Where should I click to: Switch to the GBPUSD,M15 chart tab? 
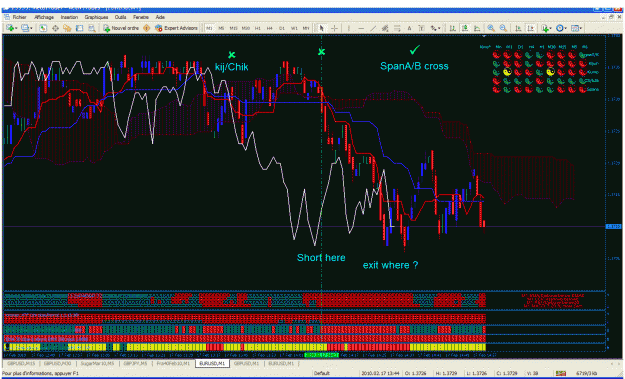[20, 363]
